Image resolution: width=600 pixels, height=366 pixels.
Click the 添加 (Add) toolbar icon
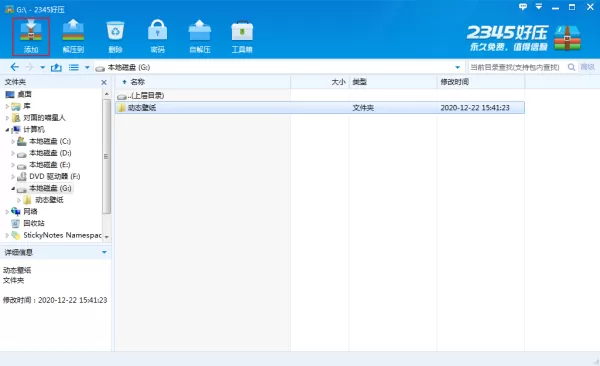[31, 36]
